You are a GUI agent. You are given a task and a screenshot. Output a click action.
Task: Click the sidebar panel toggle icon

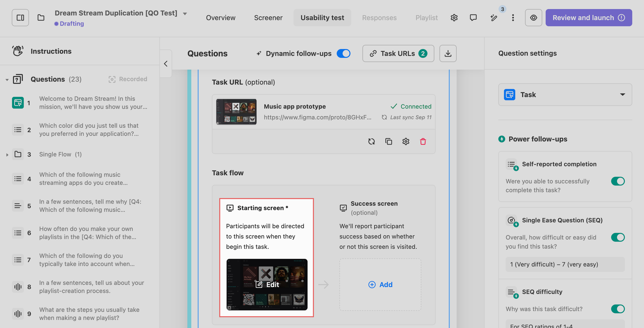[x=20, y=18]
